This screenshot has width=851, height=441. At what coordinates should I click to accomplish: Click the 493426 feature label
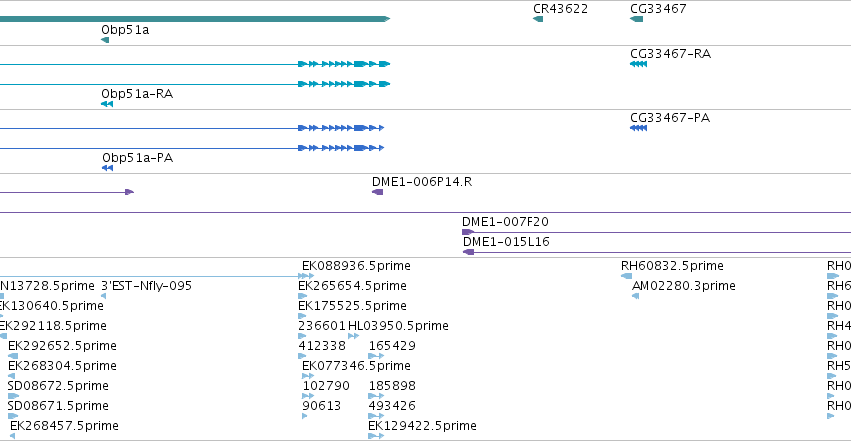pyautogui.click(x=392, y=406)
